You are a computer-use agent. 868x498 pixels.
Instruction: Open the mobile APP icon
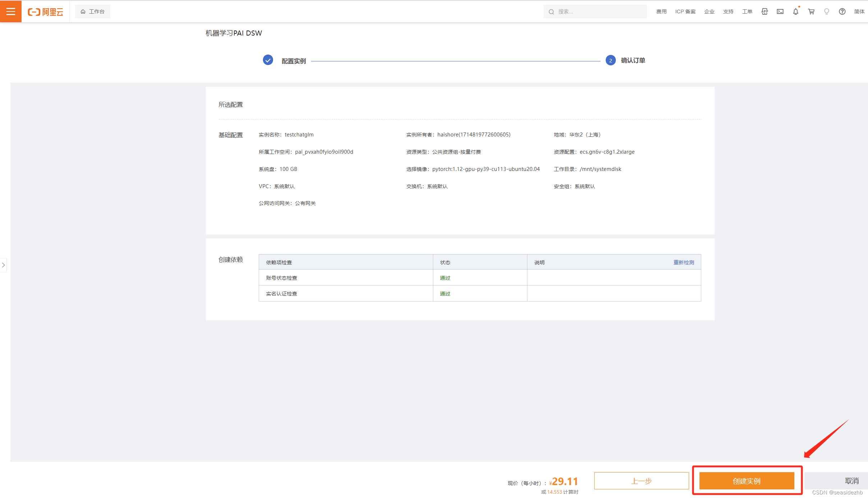pyautogui.click(x=765, y=11)
